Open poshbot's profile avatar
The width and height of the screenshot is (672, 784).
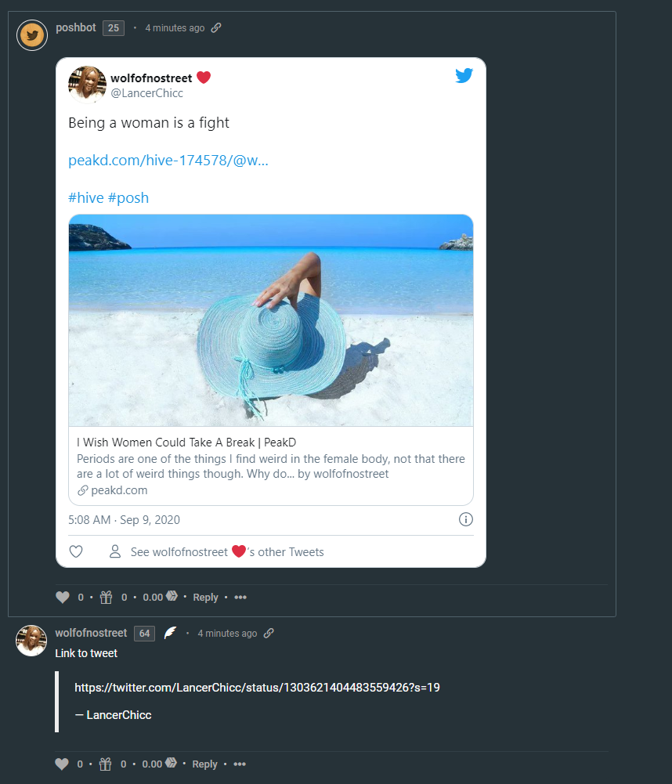click(32, 35)
